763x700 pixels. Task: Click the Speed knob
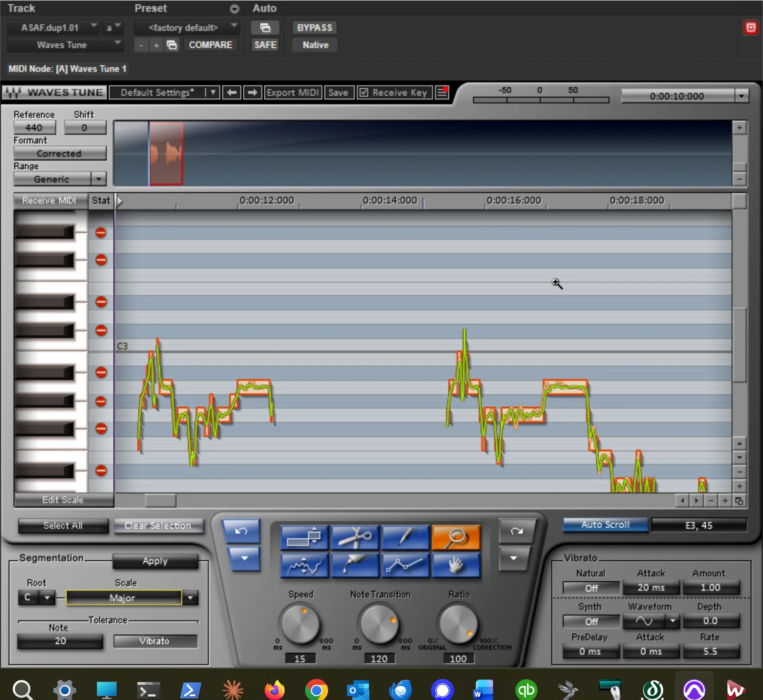[x=300, y=625]
